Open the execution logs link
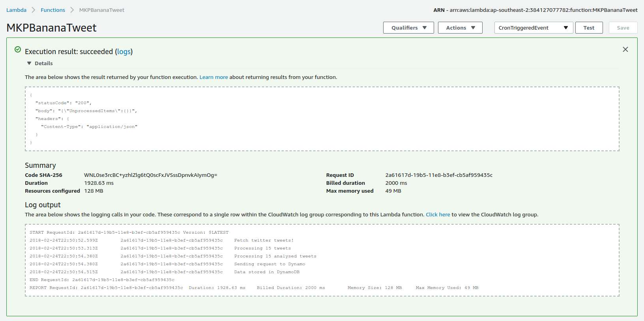This screenshot has height=321, width=644. pyautogui.click(x=124, y=52)
